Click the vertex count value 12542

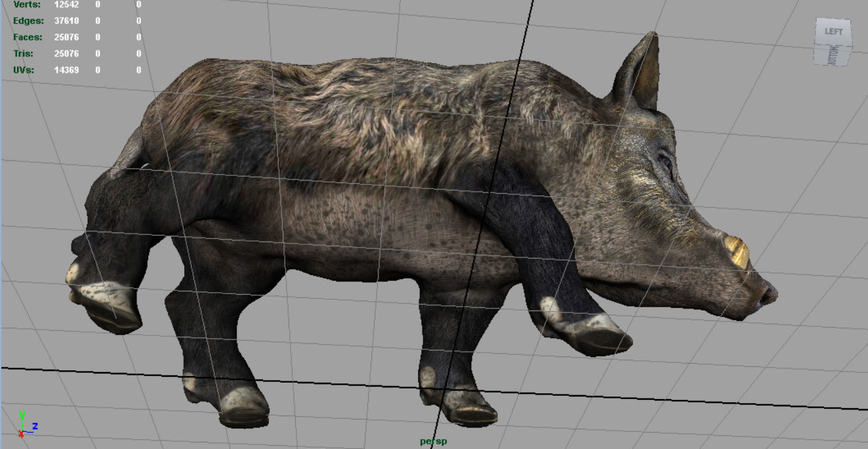click(66, 5)
